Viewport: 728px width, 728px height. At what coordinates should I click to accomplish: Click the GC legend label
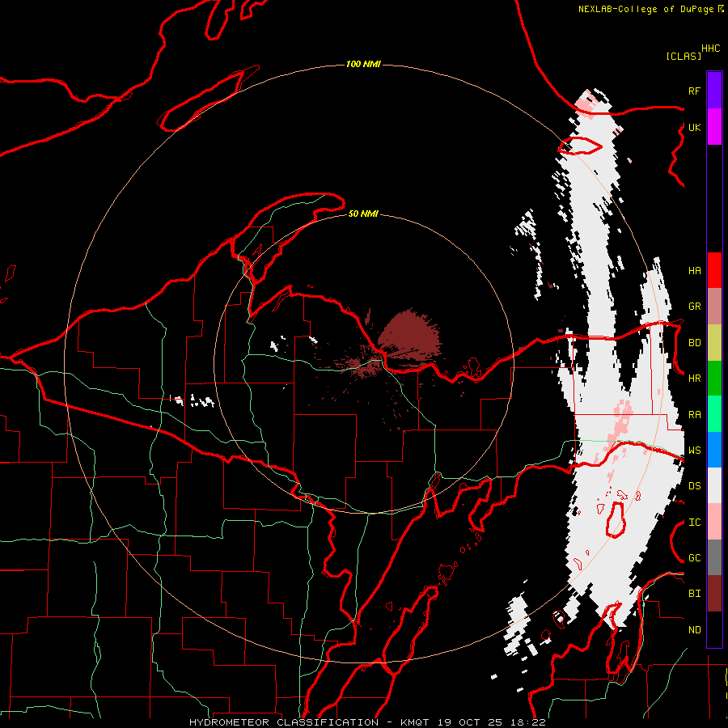click(x=694, y=558)
